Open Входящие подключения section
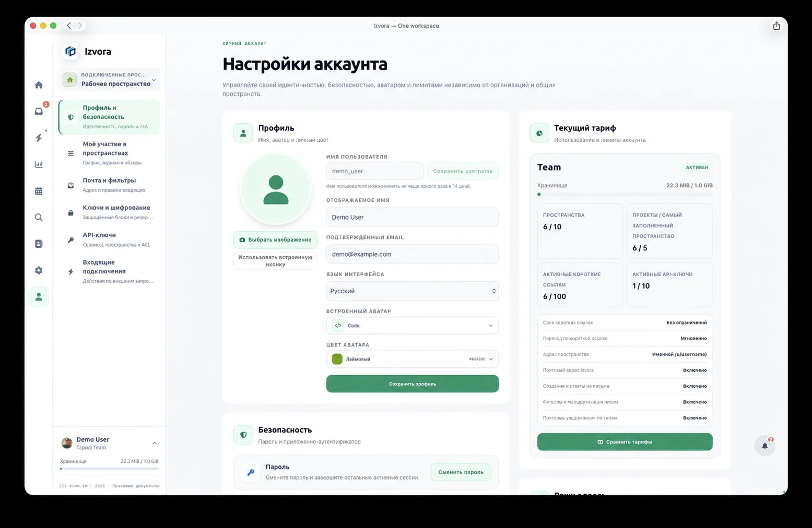The image size is (812, 528). 109,271
